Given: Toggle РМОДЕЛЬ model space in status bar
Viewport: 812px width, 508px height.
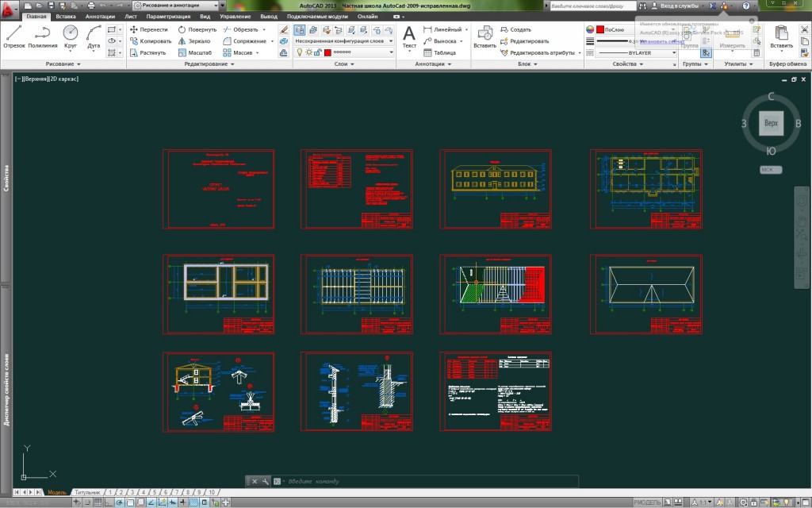Looking at the screenshot, I should pos(647,502).
